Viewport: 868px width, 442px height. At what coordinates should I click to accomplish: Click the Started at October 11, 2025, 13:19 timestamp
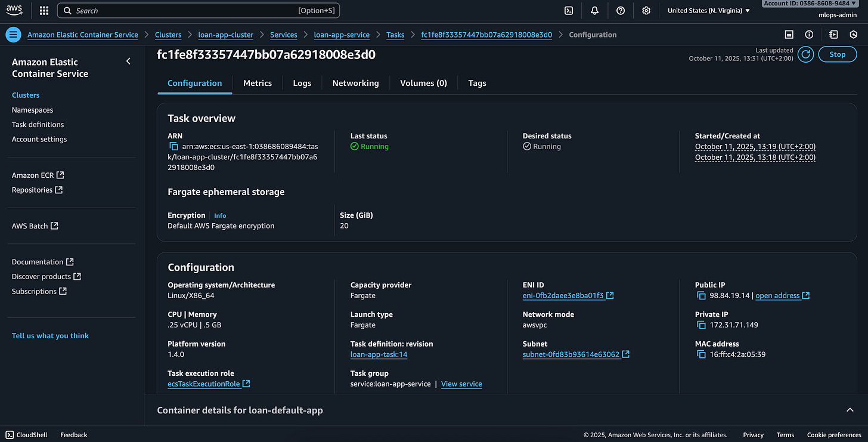pos(755,146)
